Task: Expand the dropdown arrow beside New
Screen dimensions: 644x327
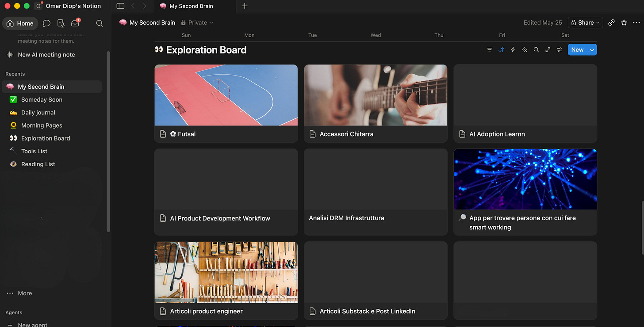Action: coord(592,50)
